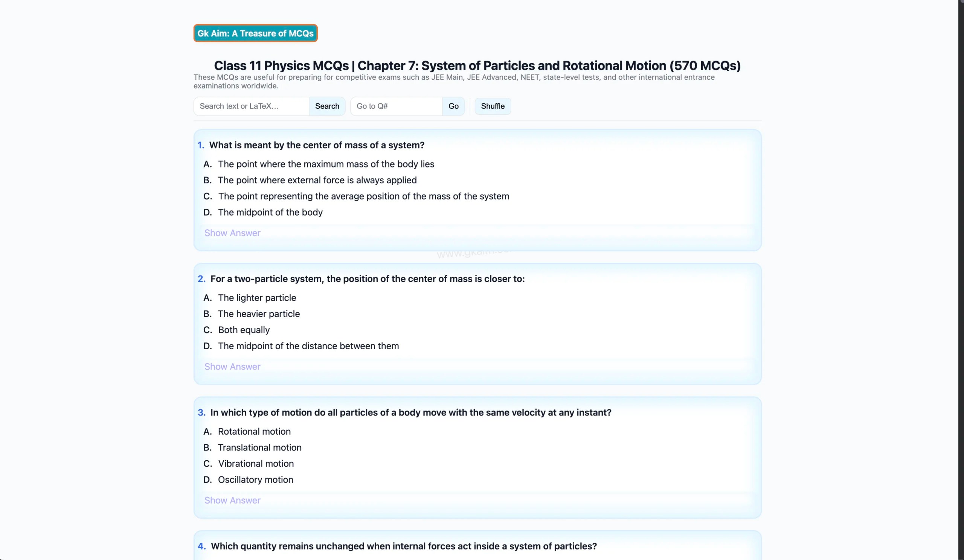Click the Search text or LaTeX field
Image resolution: width=964 pixels, height=560 pixels.
pyautogui.click(x=251, y=106)
